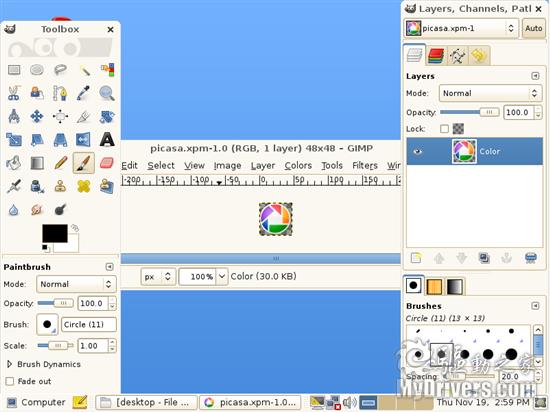Enable the Fade out checkbox
Image resolution: width=550 pixels, height=412 pixels.
click(x=10, y=381)
